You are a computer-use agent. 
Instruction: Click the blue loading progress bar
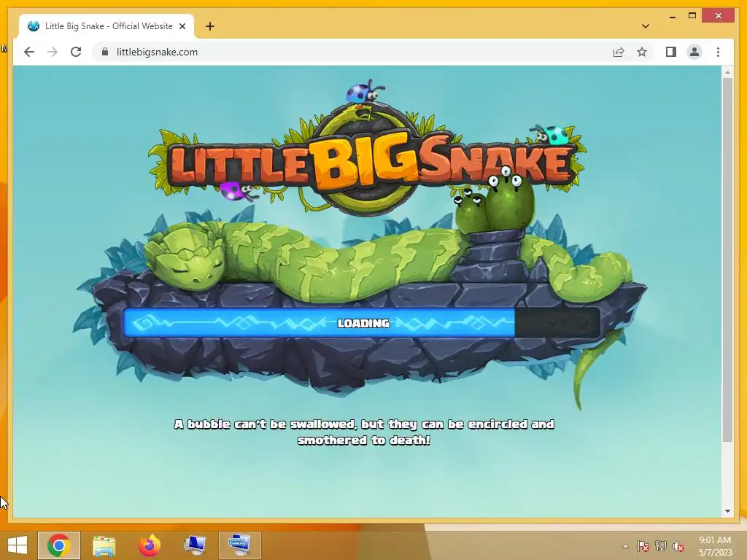pyautogui.click(x=319, y=323)
